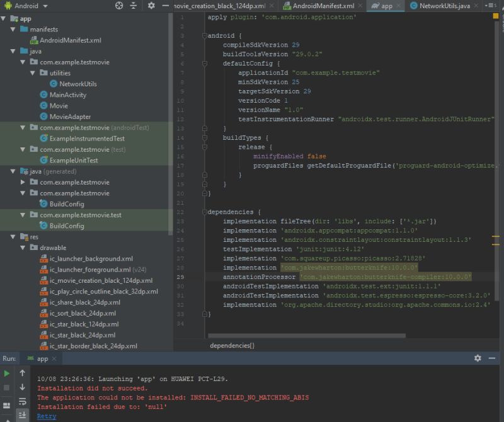Close the app run tab
The height and width of the screenshot is (422, 504).
[x=54, y=358]
